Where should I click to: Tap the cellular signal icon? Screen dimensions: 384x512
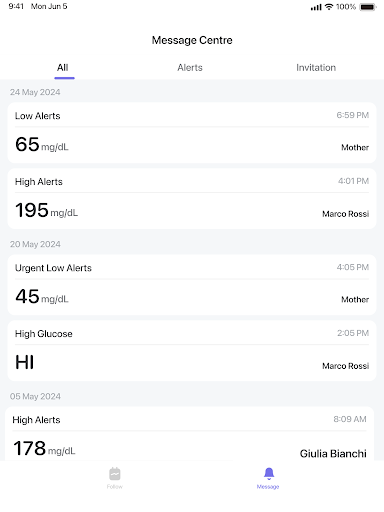[316, 7]
